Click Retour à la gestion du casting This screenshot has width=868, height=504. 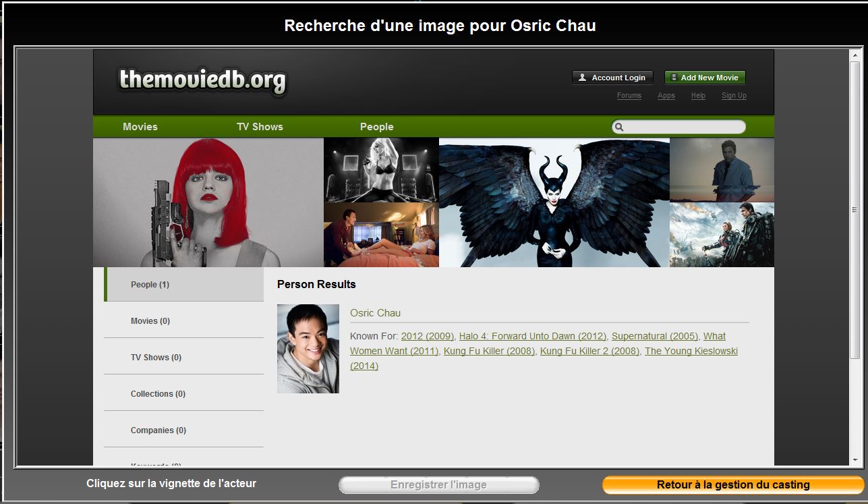(x=732, y=484)
